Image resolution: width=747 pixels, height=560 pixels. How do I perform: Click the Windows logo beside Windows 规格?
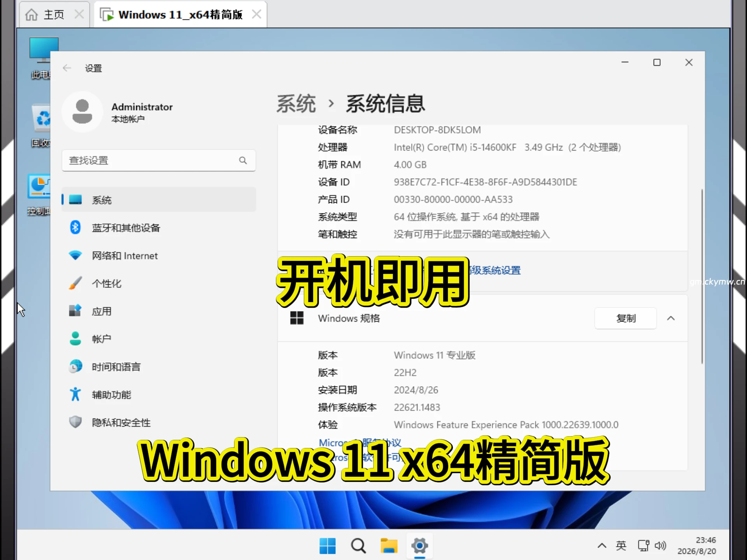pos(297,318)
